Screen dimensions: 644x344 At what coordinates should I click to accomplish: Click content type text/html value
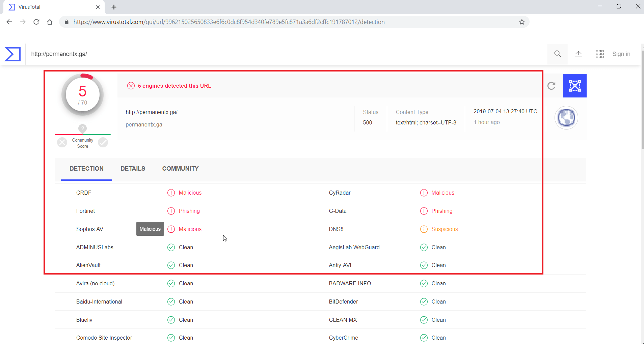tap(426, 122)
